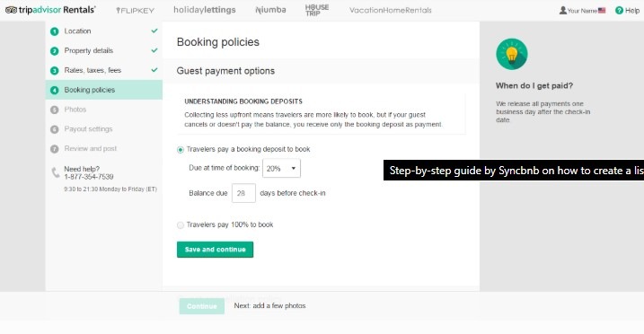Click the Save and continue button
Viewport: 644px width, 334px height.
pos(216,250)
